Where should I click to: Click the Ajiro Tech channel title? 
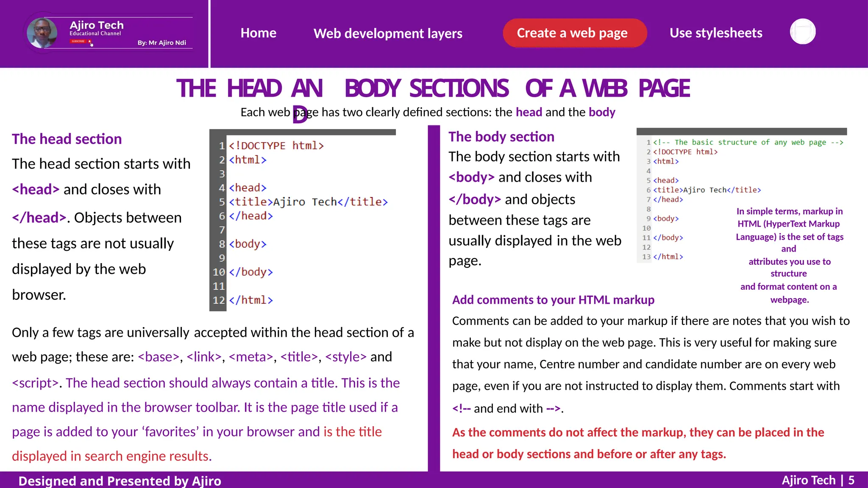click(97, 25)
